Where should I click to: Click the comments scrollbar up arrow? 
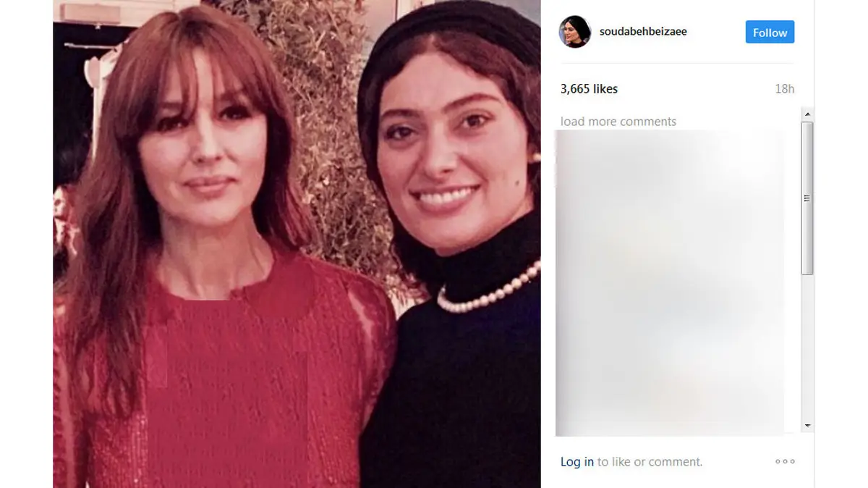808,114
